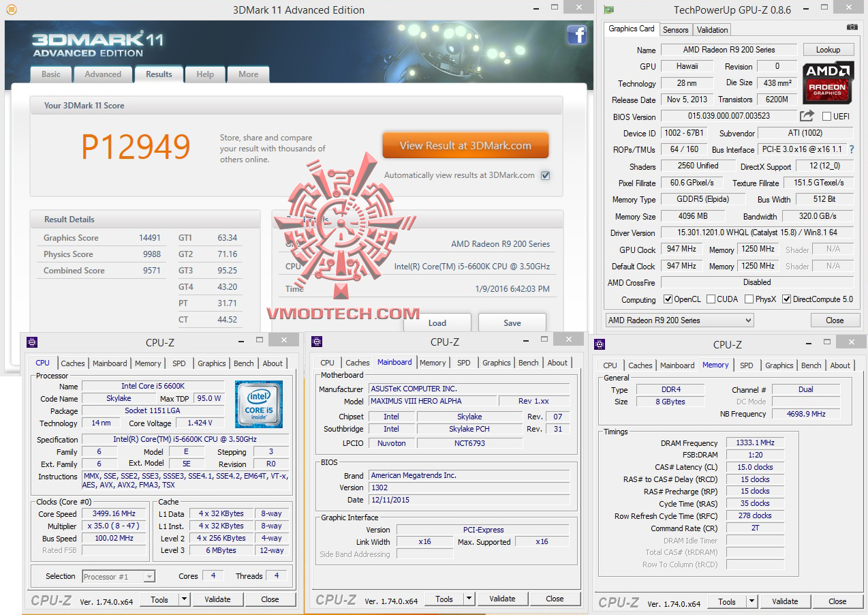Toggle the CUDA checkbox
Image resolution: width=868 pixels, height=615 pixels.
tap(711, 299)
